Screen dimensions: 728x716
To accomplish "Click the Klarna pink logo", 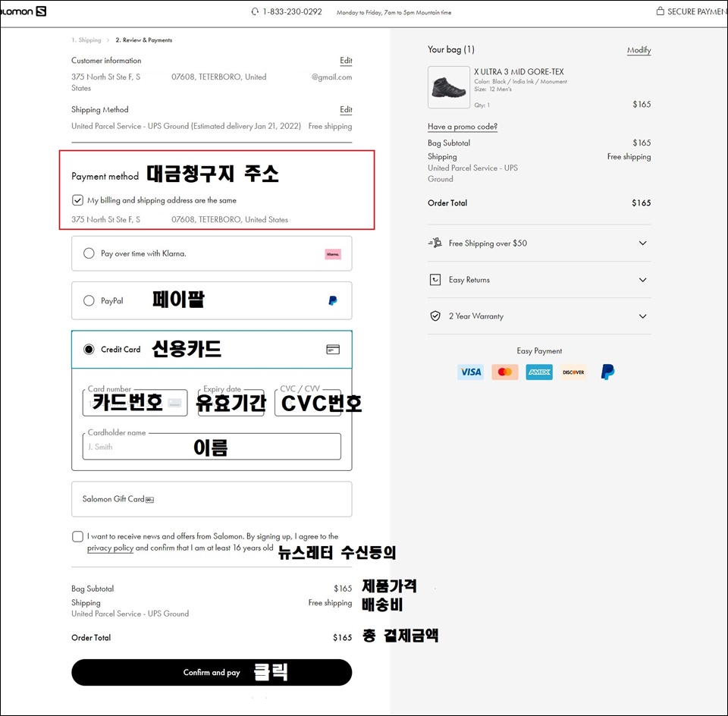I will 333,254.
